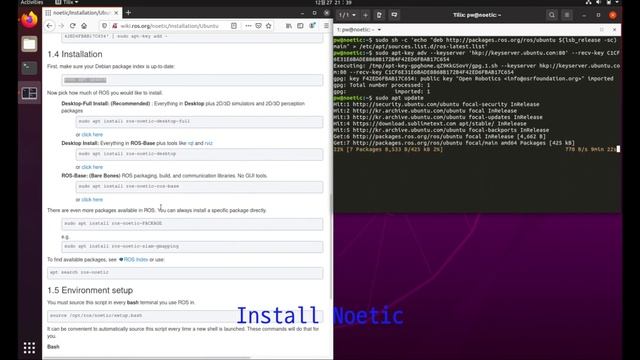
Task: Toggle Firefox reader view
Action: click(234, 26)
